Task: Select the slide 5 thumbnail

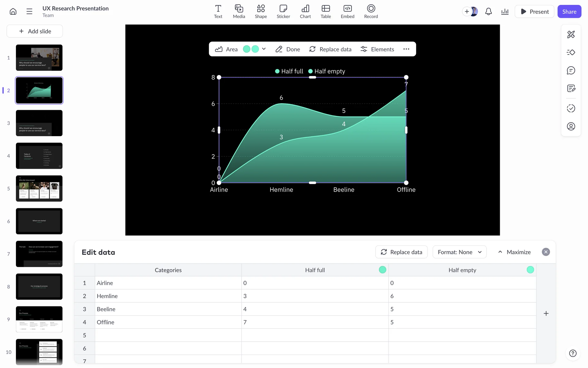Action: [x=39, y=188]
